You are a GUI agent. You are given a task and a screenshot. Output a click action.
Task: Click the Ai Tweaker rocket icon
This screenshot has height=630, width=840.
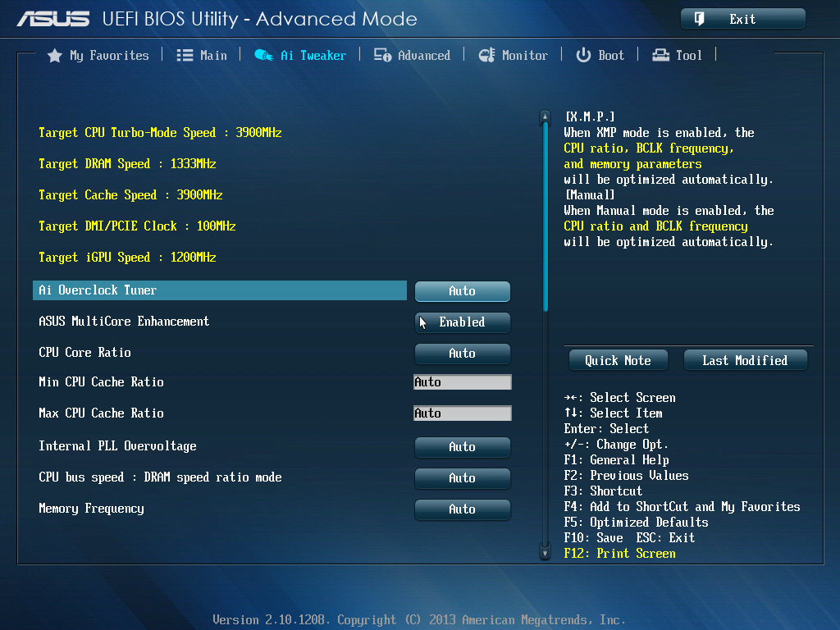tap(263, 55)
